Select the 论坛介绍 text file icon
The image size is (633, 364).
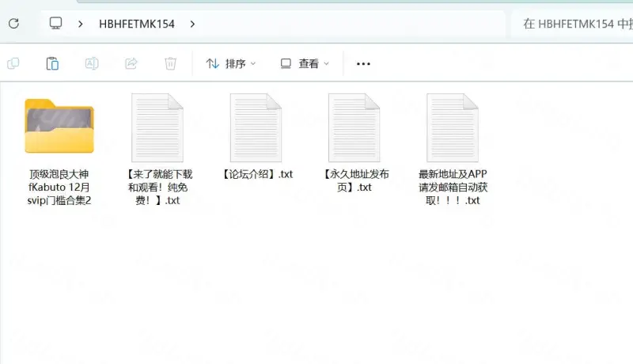pos(256,127)
